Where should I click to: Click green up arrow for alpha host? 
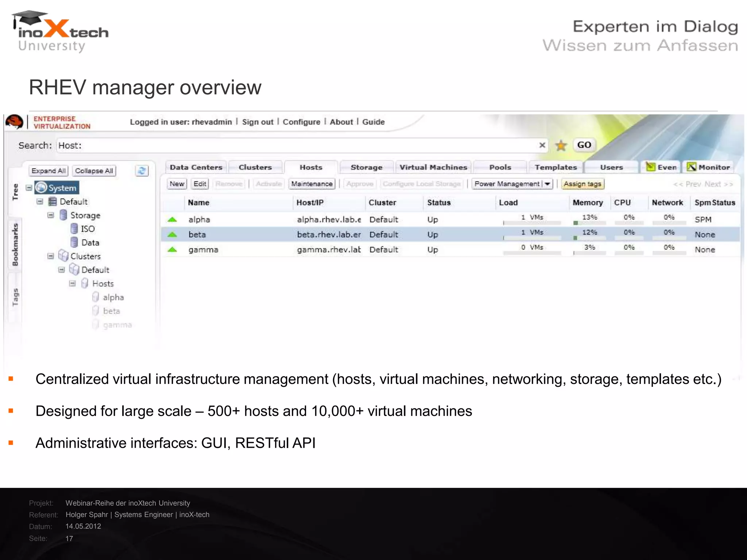click(x=172, y=219)
